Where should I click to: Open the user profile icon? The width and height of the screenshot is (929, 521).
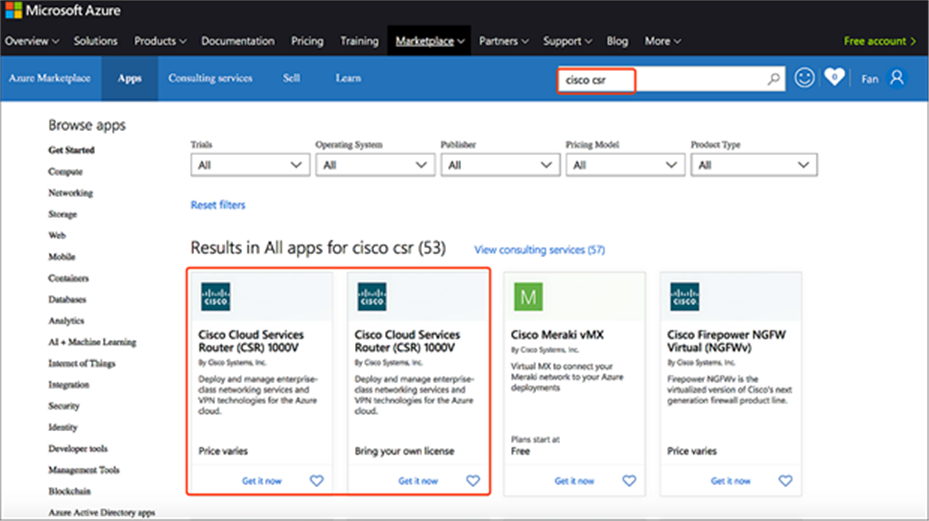tap(897, 78)
